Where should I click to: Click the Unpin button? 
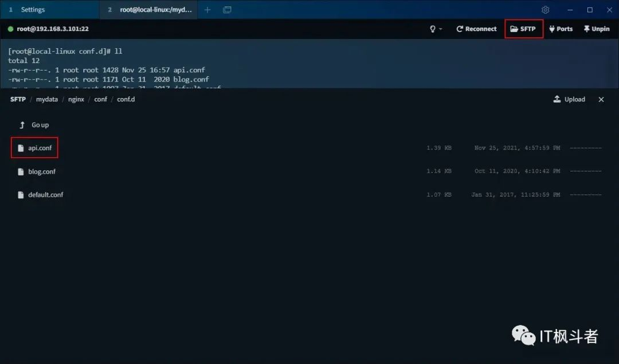coord(597,29)
